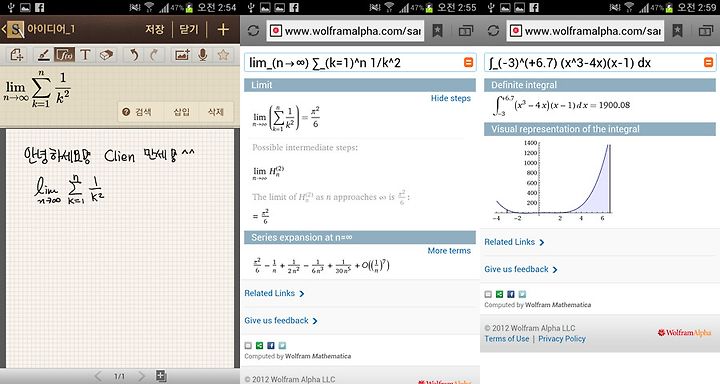Reload the page in the middle browser
This screenshot has width=720, height=384.
point(253,31)
